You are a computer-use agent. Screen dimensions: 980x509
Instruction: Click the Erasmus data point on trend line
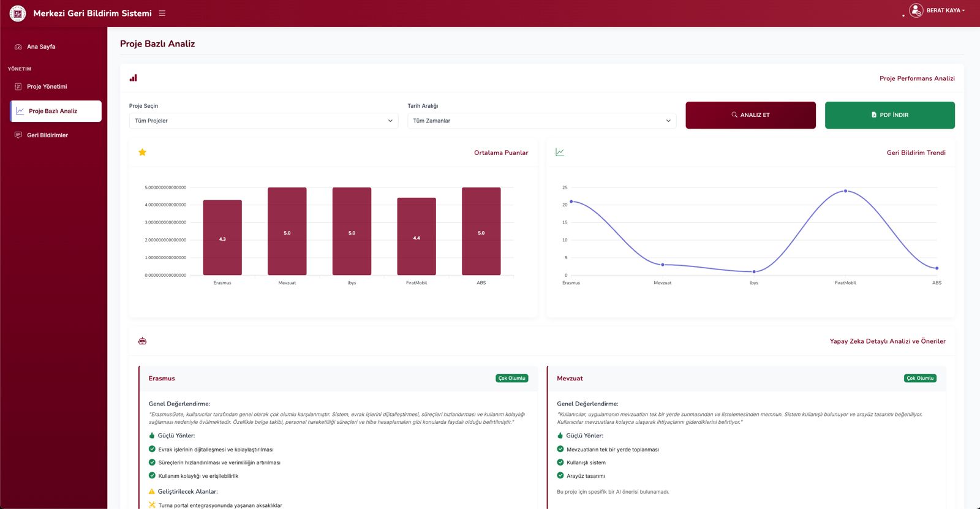571,202
